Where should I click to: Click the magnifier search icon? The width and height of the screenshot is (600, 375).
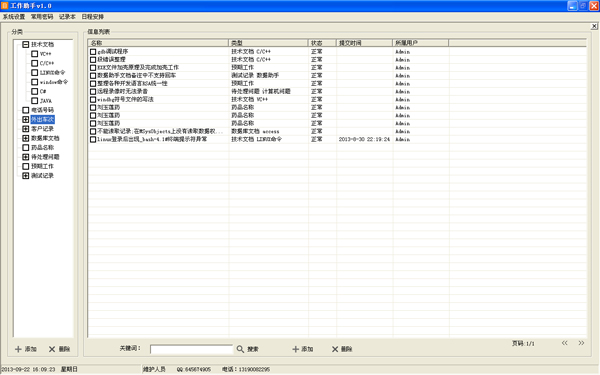point(240,349)
